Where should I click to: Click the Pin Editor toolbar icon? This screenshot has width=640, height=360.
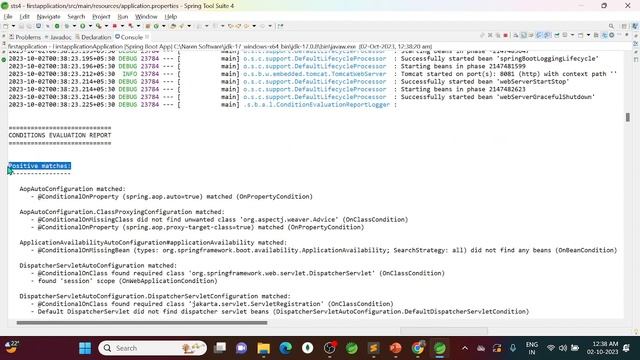(x=280, y=26)
